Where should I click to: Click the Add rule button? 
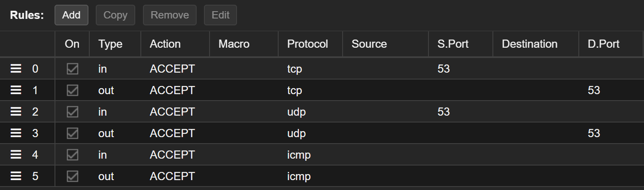tap(71, 15)
